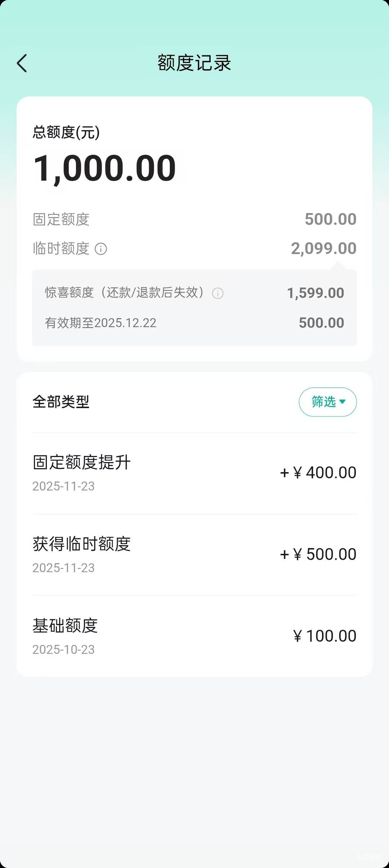
Task: Tap the +¥400.00 amount
Action: [x=318, y=473]
